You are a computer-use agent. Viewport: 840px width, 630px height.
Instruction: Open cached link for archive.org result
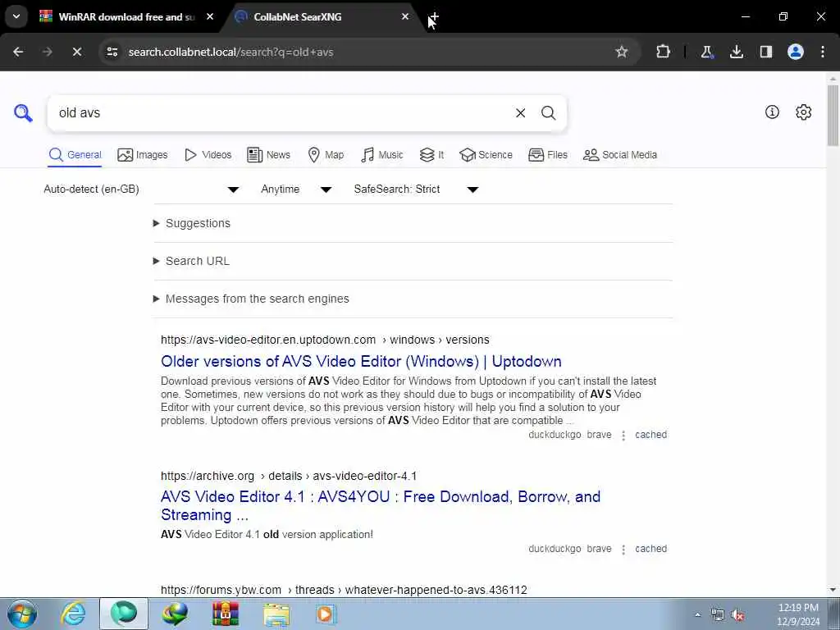point(651,549)
